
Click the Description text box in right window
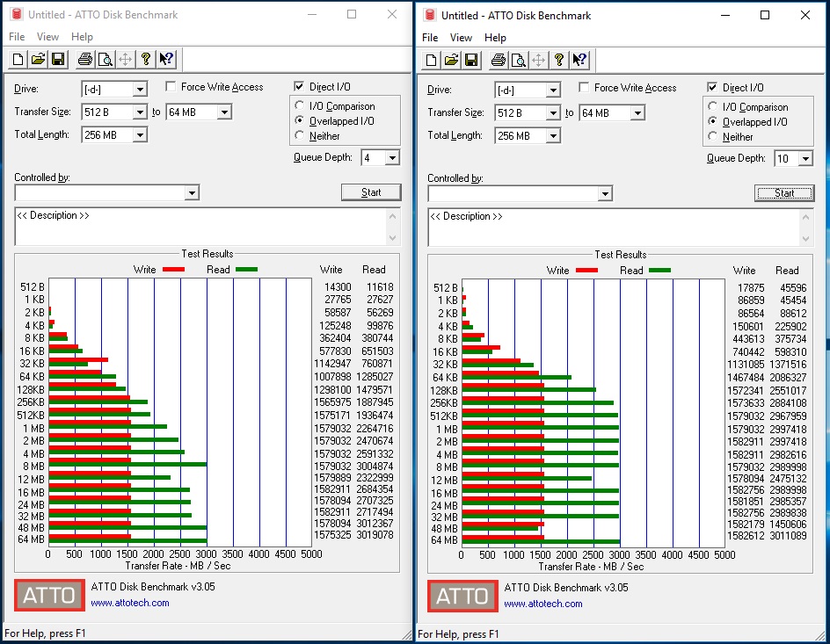615,228
